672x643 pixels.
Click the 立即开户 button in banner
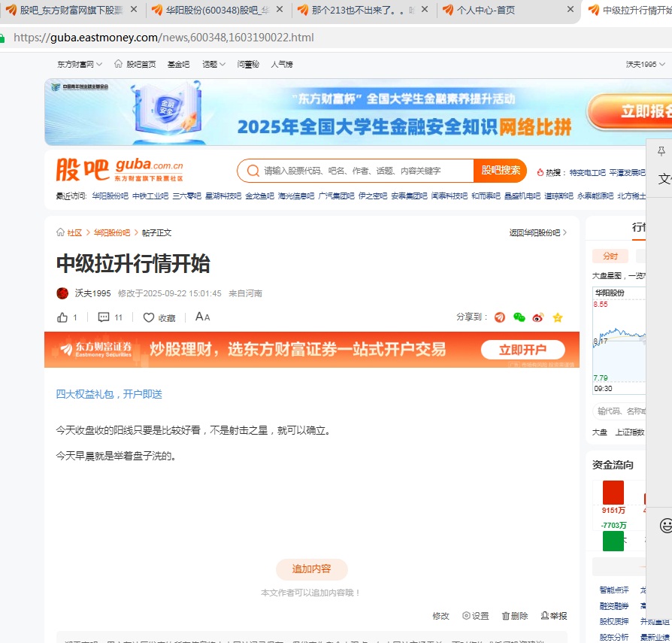(x=522, y=350)
